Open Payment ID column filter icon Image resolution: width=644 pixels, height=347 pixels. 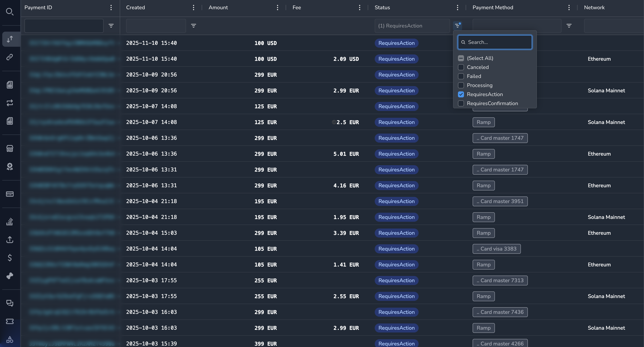coord(111,25)
